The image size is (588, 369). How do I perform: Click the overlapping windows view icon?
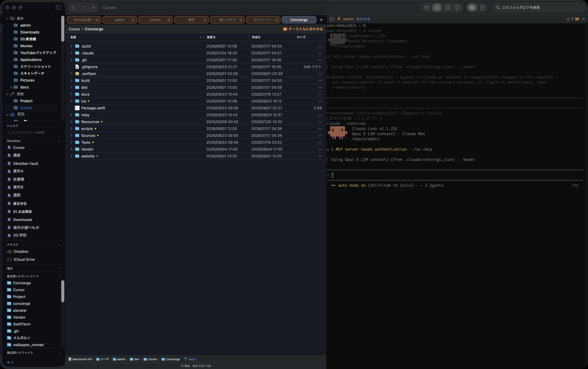click(458, 7)
